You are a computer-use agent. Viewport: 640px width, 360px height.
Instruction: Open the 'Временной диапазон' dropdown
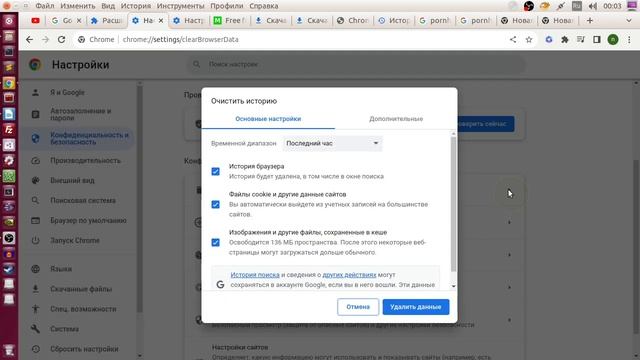click(333, 143)
